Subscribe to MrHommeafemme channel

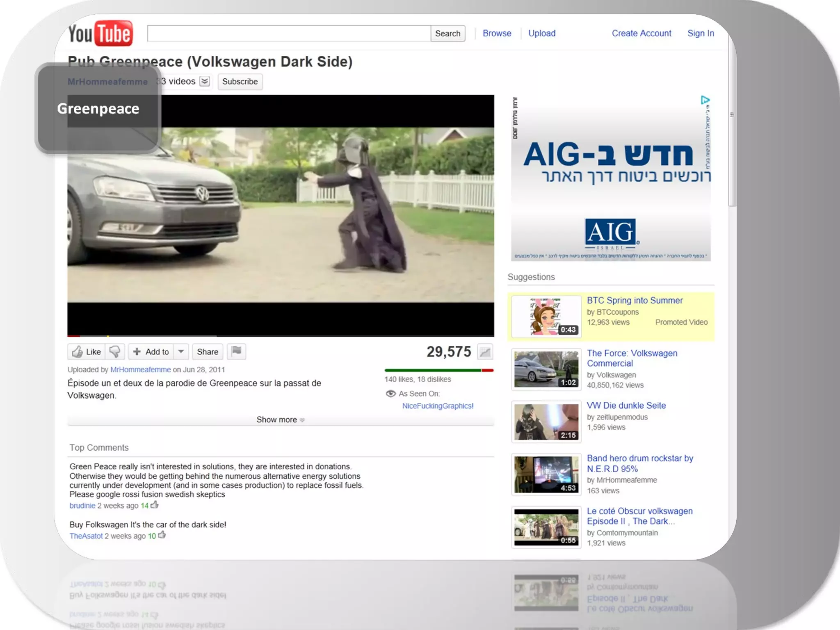(x=240, y=82)
